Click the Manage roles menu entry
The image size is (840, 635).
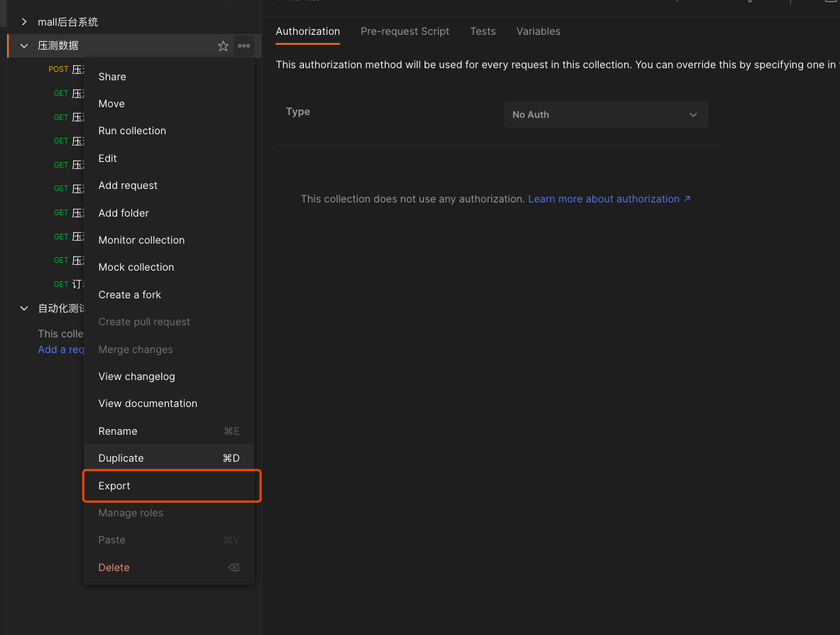click(x=169, y=513)
